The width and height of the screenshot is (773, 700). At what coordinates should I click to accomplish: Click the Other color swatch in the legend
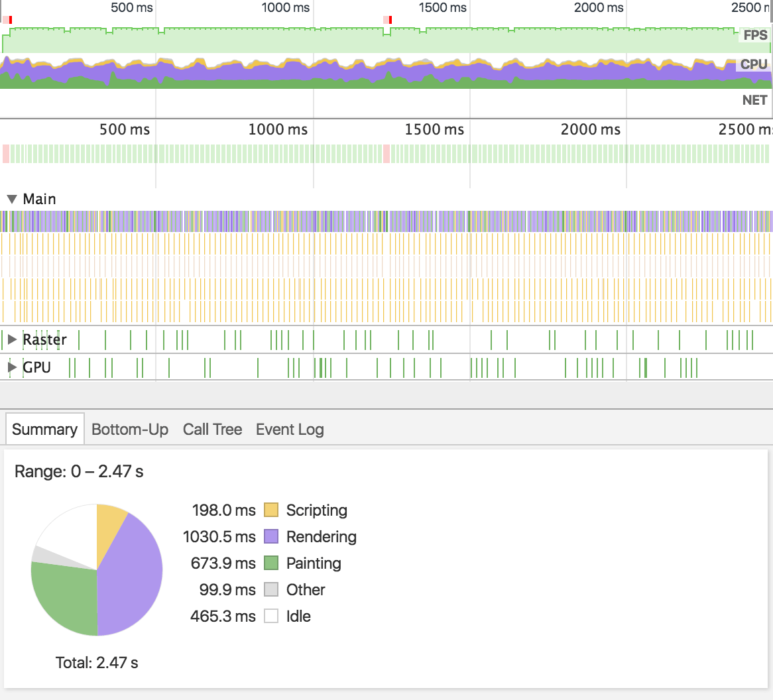[x=272, y=590]
